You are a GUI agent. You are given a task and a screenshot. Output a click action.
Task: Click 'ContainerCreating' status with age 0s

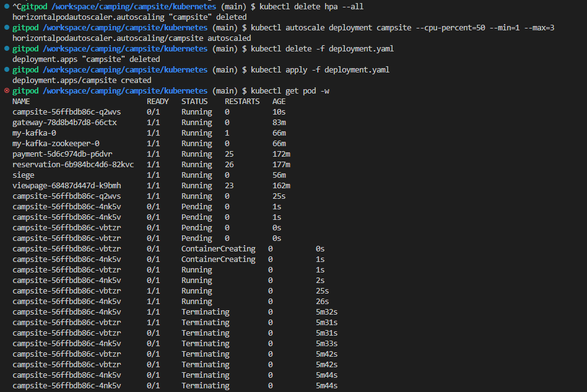click(218, 248)
